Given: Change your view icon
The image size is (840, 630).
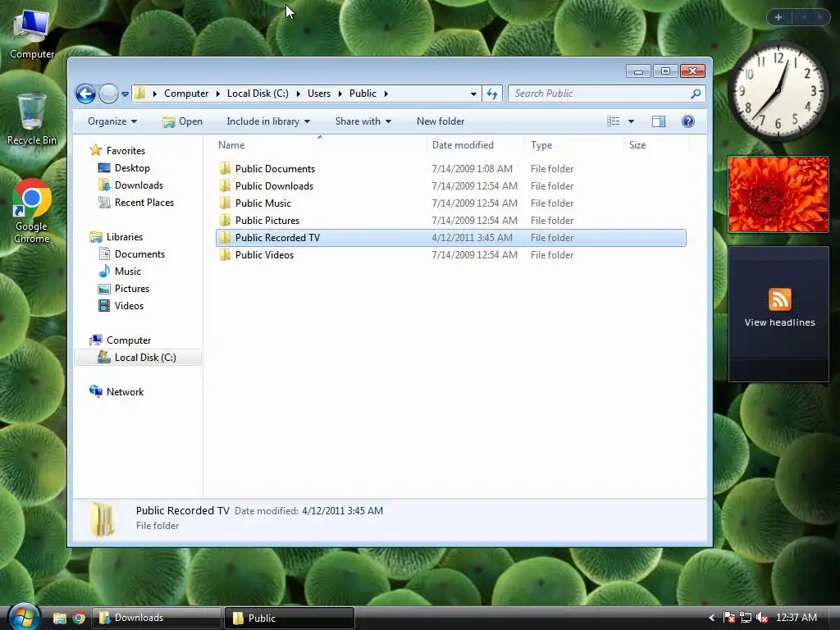Looking at the screenshot, I should [614, 121].
